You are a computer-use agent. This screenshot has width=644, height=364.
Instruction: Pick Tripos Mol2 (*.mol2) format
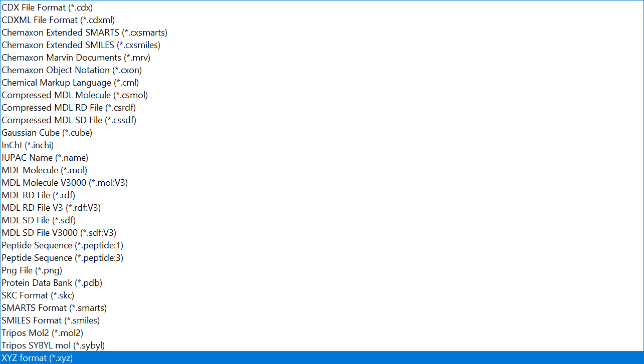point(322,333)
